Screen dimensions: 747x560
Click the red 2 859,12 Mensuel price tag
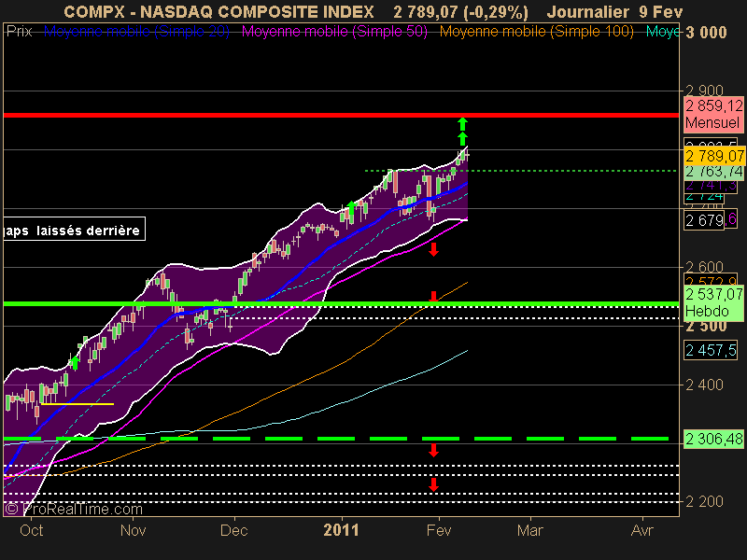tap(713, 114)
